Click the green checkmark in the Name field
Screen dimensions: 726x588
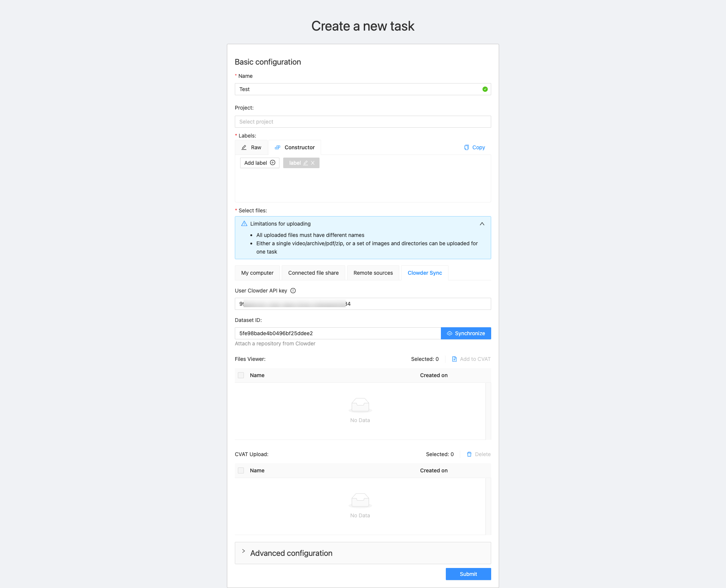[x=485, y=89]
